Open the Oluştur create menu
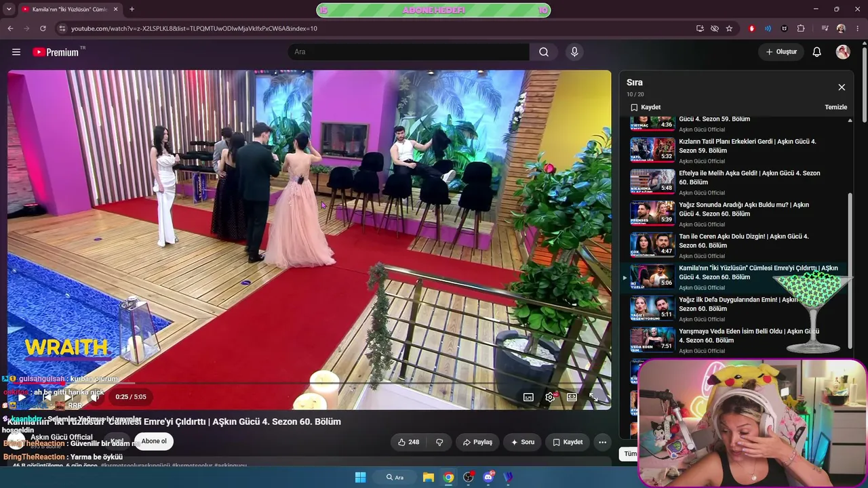The height and width of the screenshot is (488, 868). pos(781,52)
